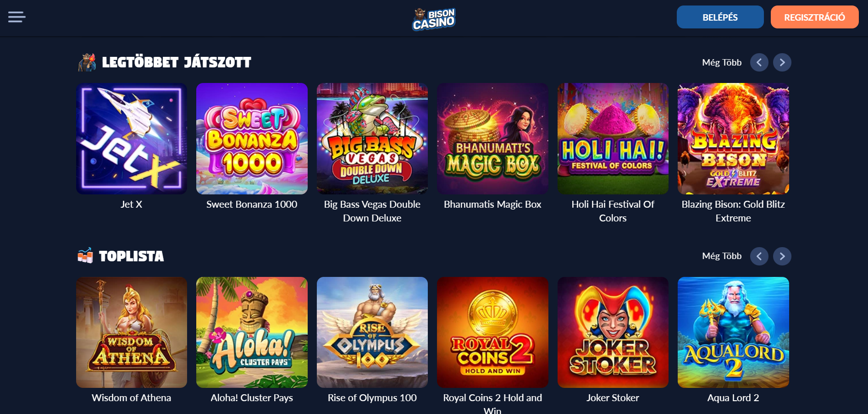Image resolution: width=868 pixels, height=414 pixels.
Task: Launch Sweet Bonanza 1000 game
Action: (x=252, y=138)
